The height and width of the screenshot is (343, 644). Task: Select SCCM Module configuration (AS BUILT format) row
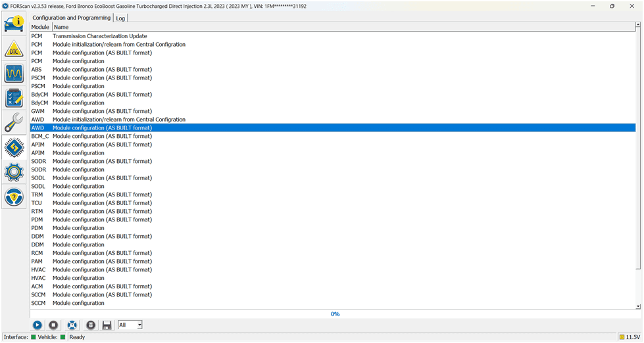click(x=333, y=294)
